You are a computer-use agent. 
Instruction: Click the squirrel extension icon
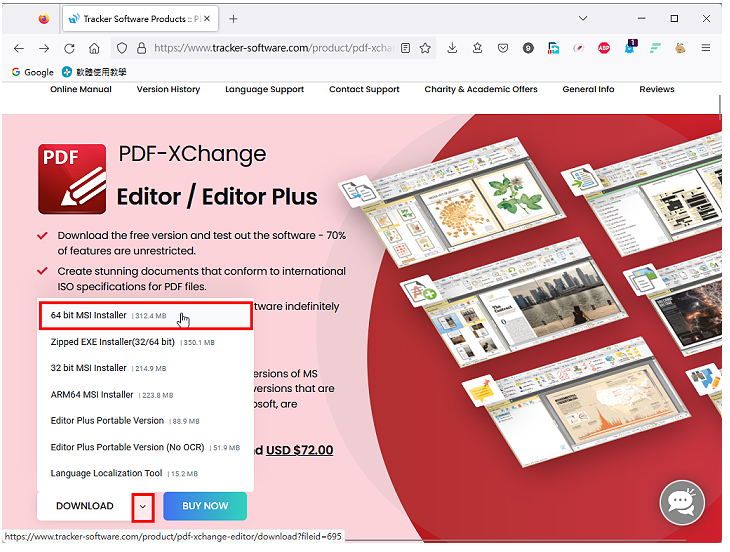pos(680,48)
